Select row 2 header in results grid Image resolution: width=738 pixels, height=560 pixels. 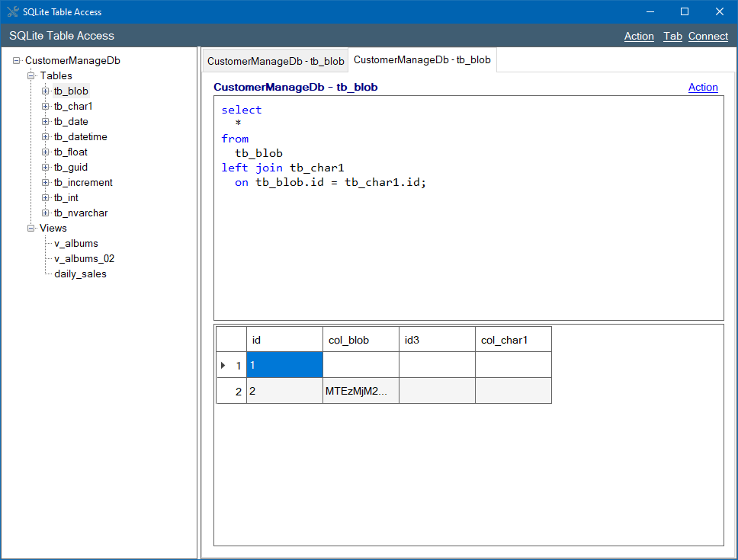coord(232,391)
